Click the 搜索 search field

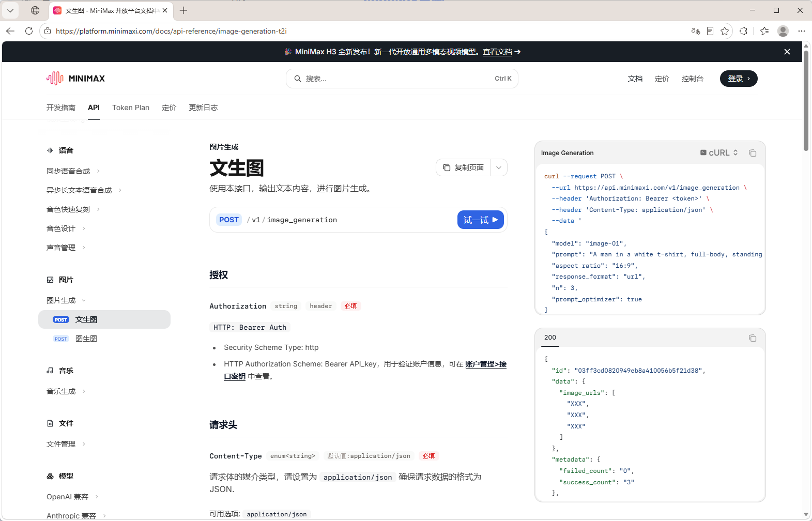(x=402, y=79)
